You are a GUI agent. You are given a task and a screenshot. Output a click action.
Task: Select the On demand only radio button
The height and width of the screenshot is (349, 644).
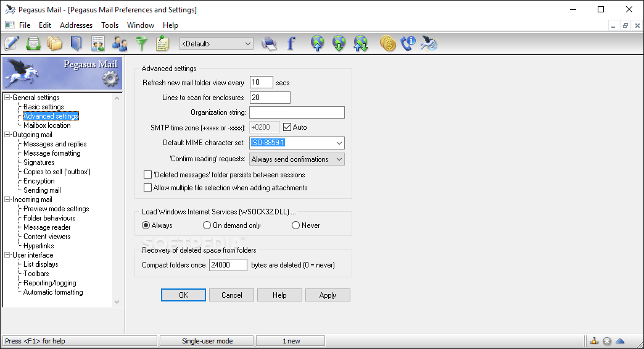pos(207,225)
